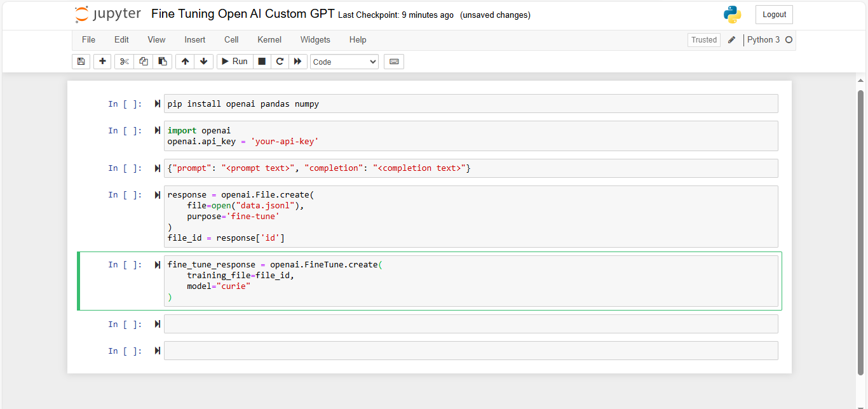Restart the kernel using the refresh icon
Image resolution: width=868 pixels, height=409 pixels.
[280, 61]
